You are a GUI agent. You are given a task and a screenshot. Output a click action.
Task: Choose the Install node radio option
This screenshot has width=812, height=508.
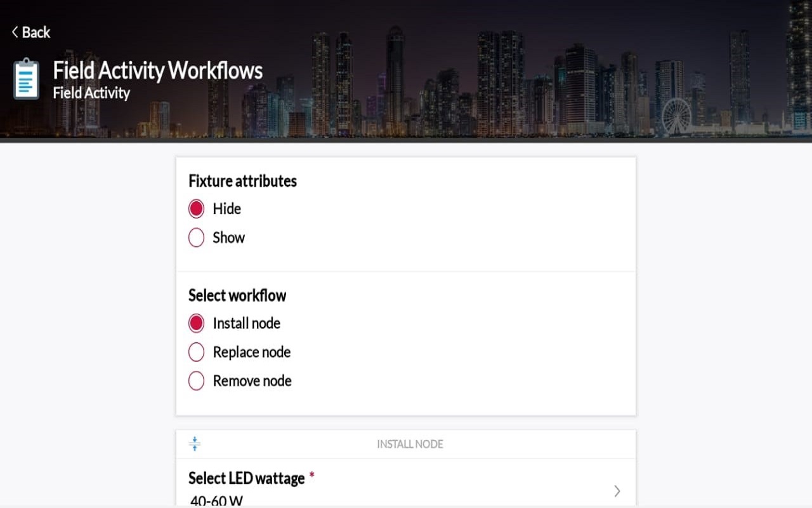point(197,323)
